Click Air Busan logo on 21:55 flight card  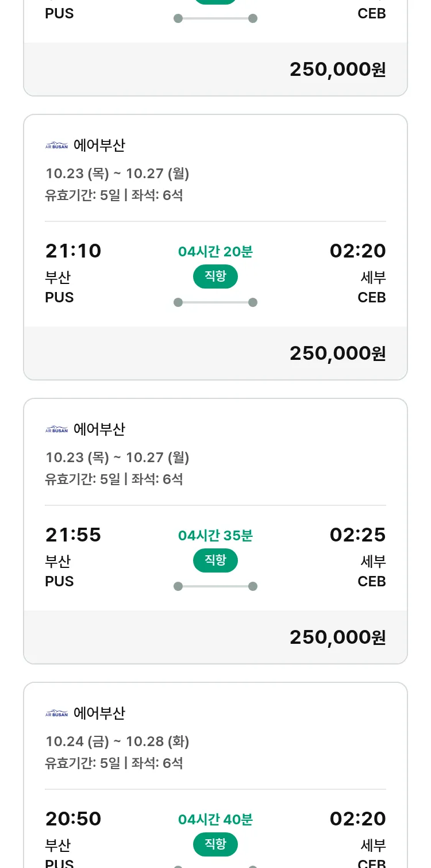(56, 429)
